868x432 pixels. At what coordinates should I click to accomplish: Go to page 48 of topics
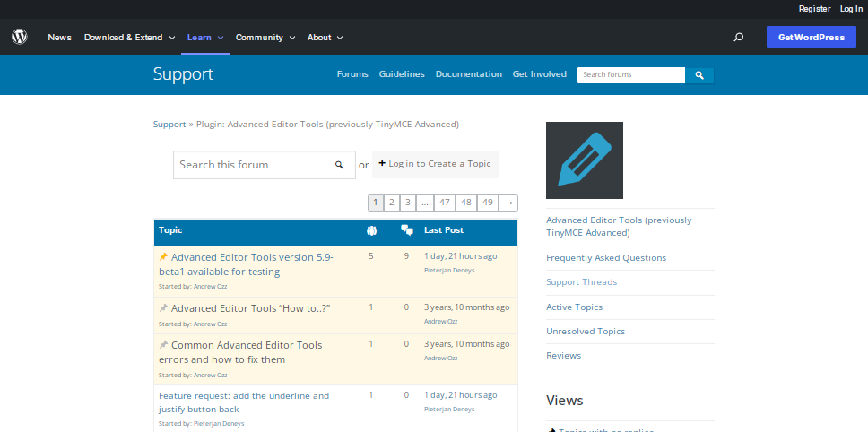466,203
